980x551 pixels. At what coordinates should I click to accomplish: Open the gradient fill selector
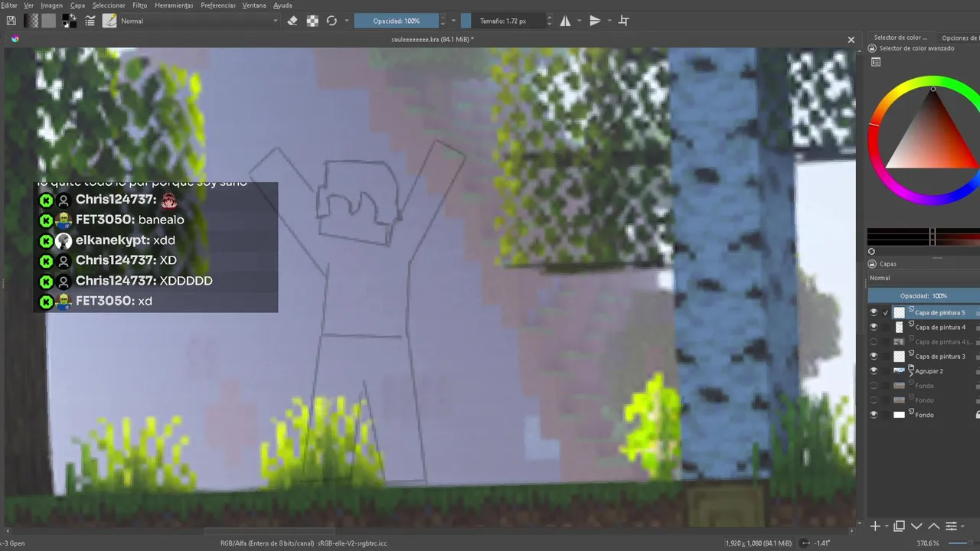[31, 21]
